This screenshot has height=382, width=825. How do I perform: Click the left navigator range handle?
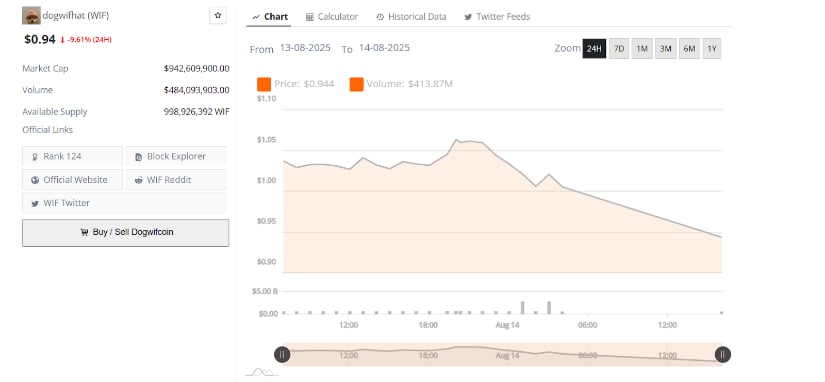282,355
